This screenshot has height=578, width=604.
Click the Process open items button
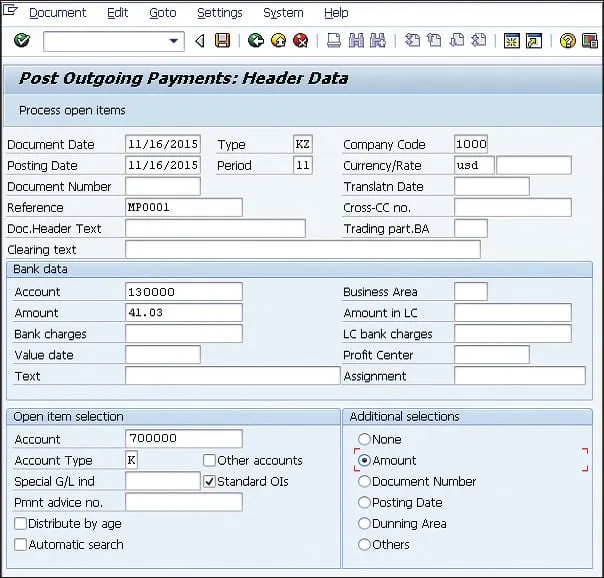(72, 110)
